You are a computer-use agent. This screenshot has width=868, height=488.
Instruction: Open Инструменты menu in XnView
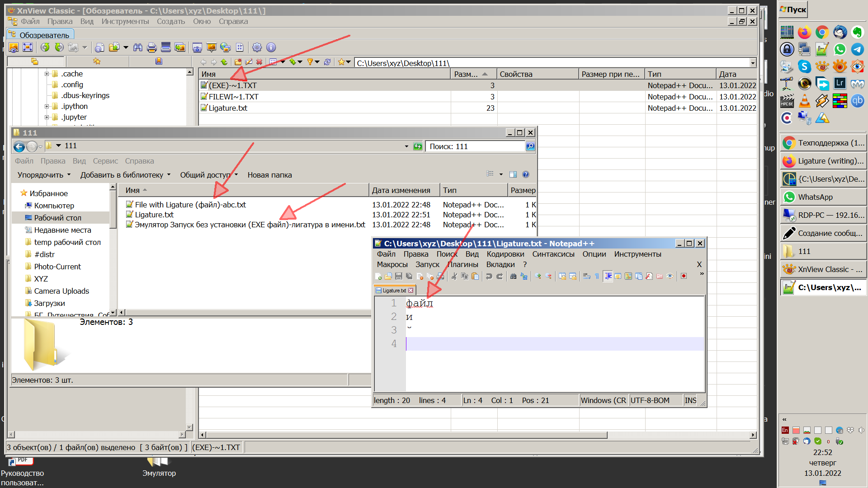pos(125,21)
